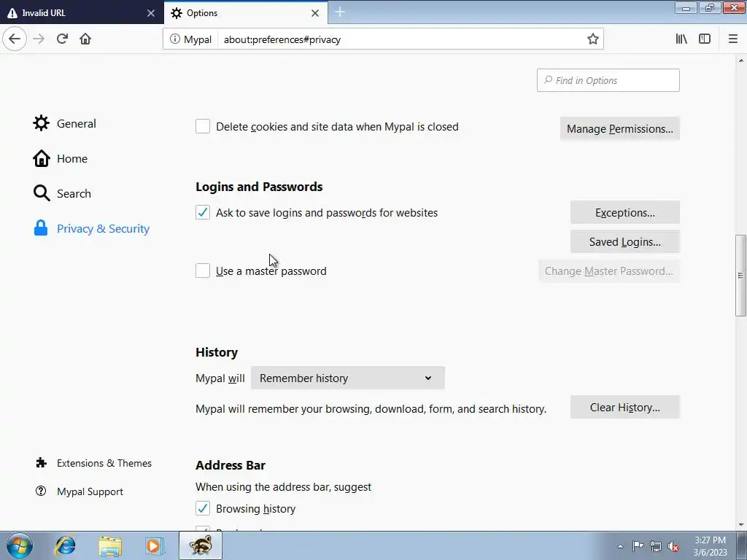
Task: Close the Invalid URL tab
Action: 151,13
